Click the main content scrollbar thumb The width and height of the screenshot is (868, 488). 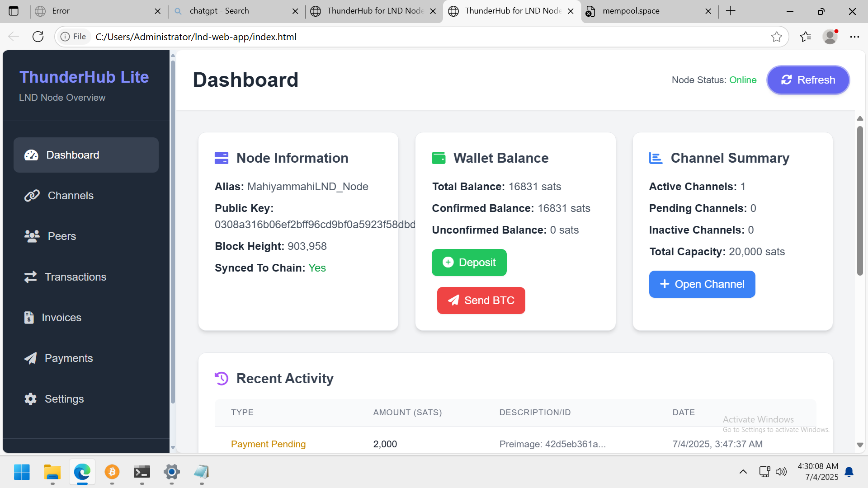860,201
